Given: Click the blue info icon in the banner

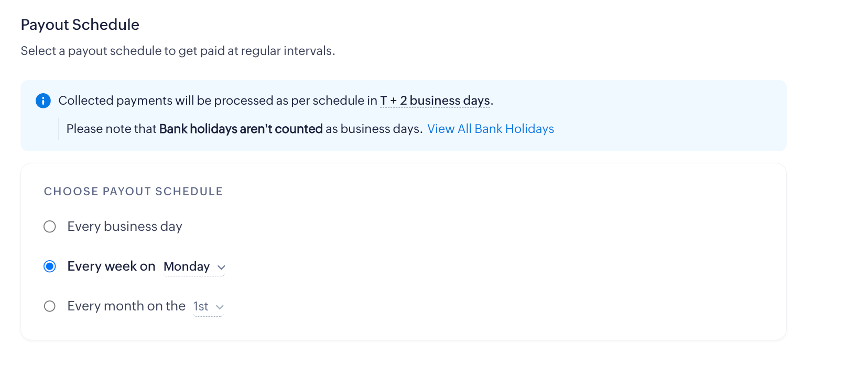Looking at the screenshot, I should 43,101.
